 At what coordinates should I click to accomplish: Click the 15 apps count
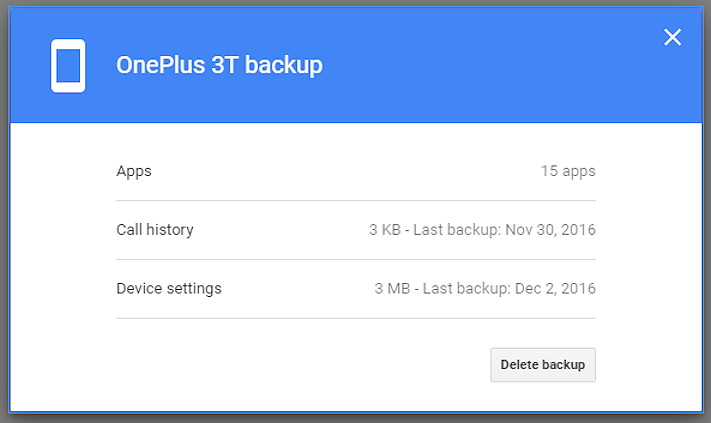tap(568, 171)
